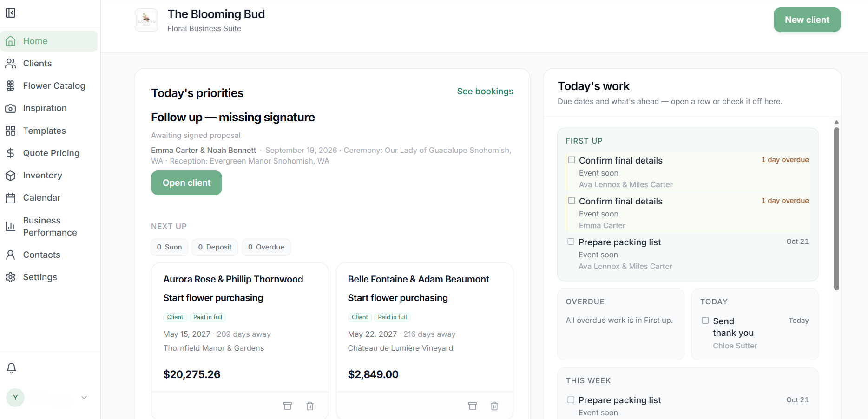Click the New client button
The width and height of the screenshot is (868, 419).
(x=807, y=20)
